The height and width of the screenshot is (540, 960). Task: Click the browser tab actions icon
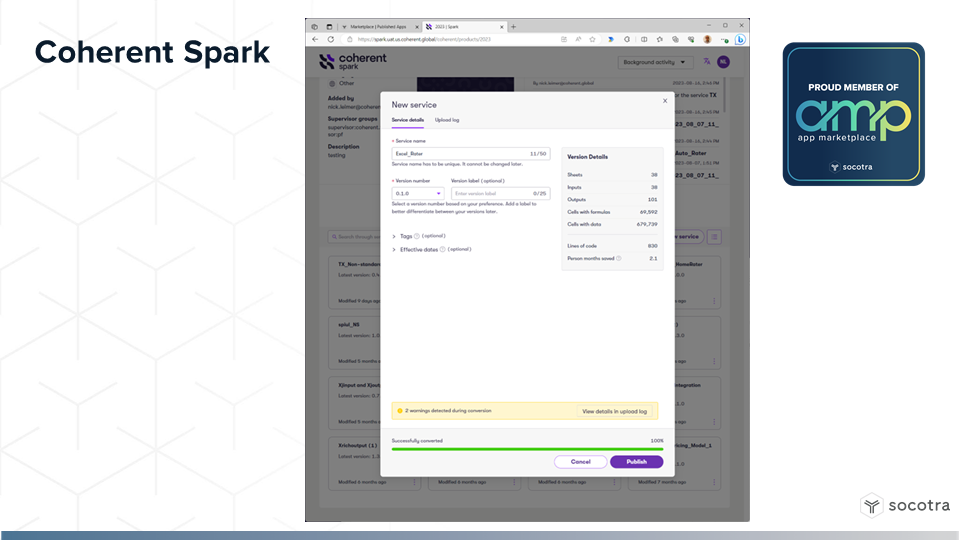pyautogui.click(x=329, y=27)
